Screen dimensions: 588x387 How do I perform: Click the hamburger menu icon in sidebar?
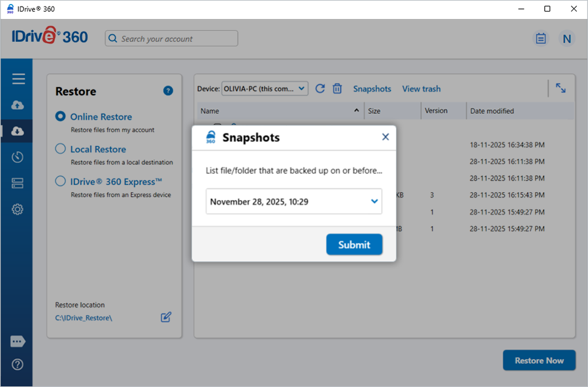coord(18,79)
